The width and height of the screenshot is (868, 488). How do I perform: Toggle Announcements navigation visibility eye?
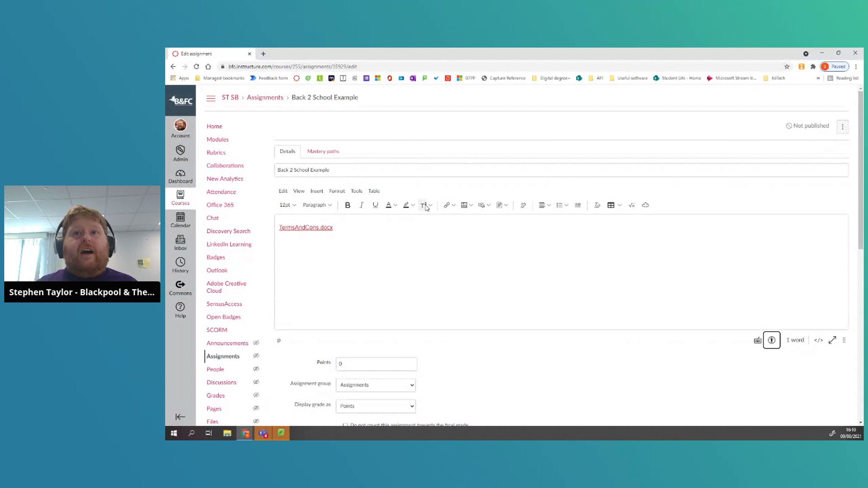256,343
